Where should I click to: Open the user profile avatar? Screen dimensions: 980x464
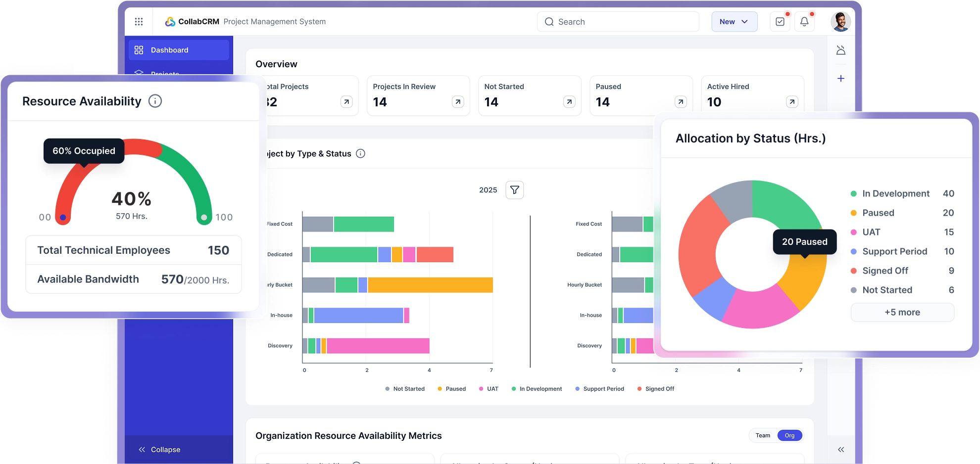click(840, 22)
